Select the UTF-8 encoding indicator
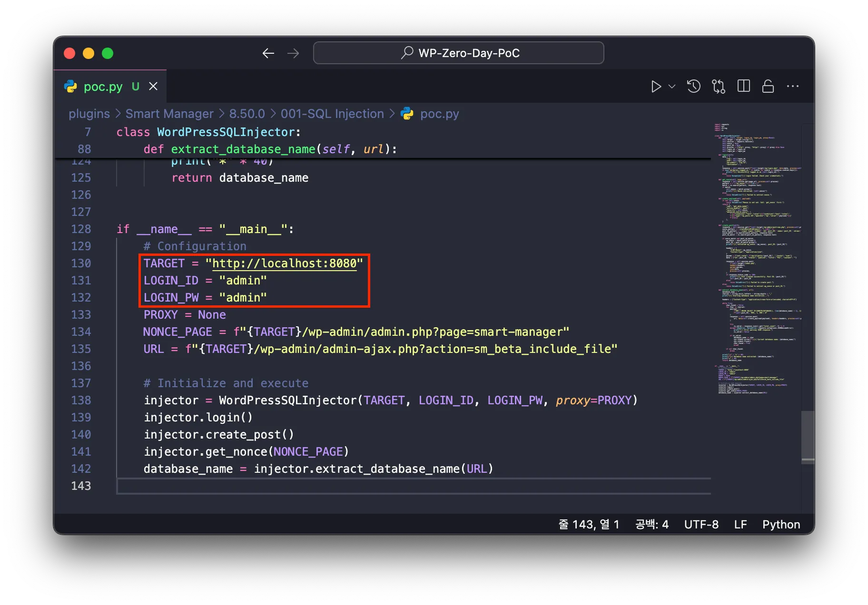The image size is (868, 605). coord(701,524)
